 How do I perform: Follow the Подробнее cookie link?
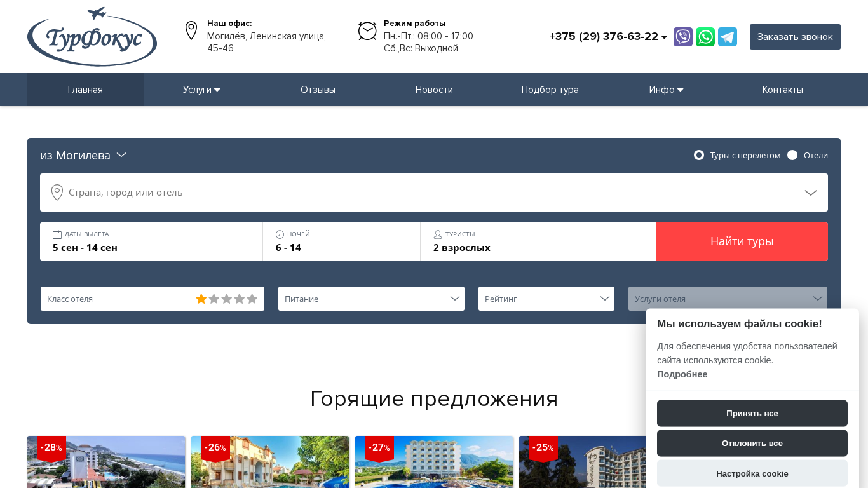(x=682, y=374)
